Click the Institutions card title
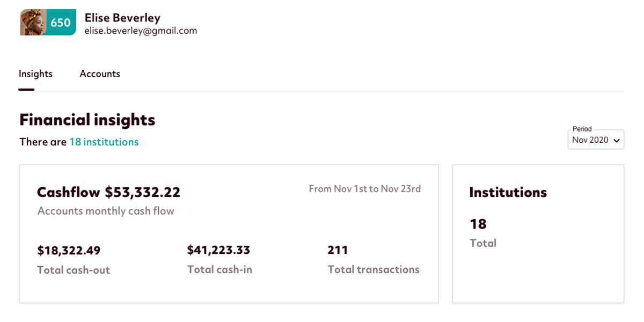644x322 pixels. coord(508,193)
